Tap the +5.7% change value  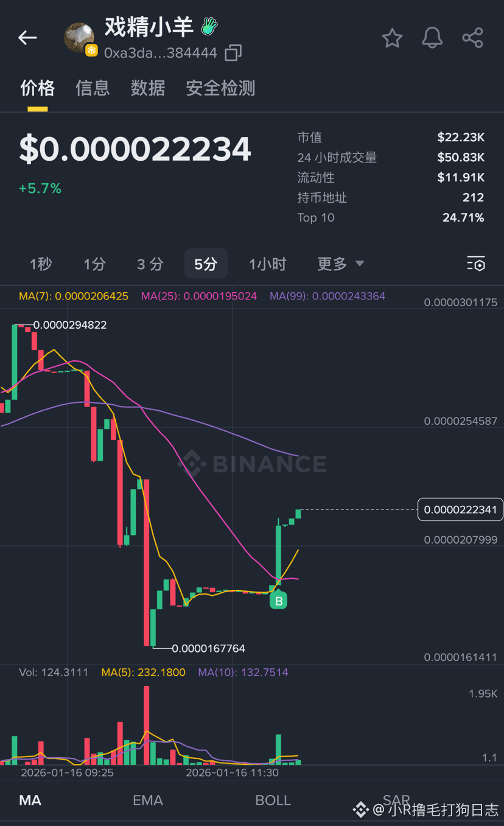(40, 189)
